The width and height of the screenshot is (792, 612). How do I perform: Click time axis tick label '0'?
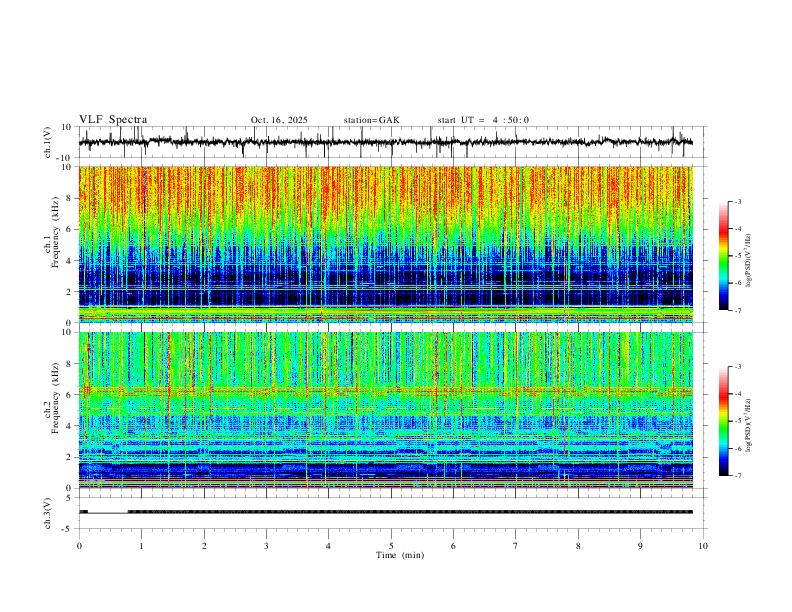pyautogui.click(x=79, y=546)
